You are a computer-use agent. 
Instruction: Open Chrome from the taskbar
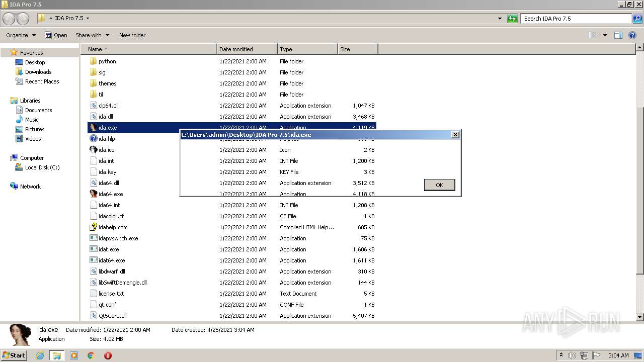(x=91, y=355)
